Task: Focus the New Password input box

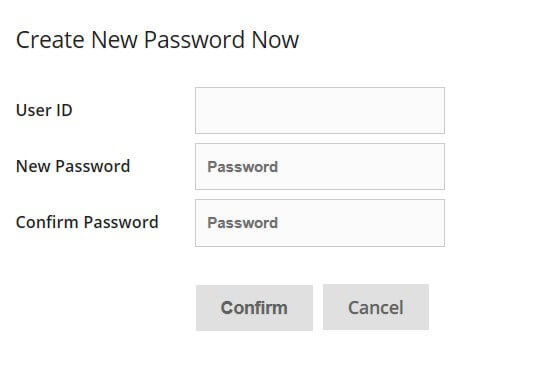Action: click(320, 166)
